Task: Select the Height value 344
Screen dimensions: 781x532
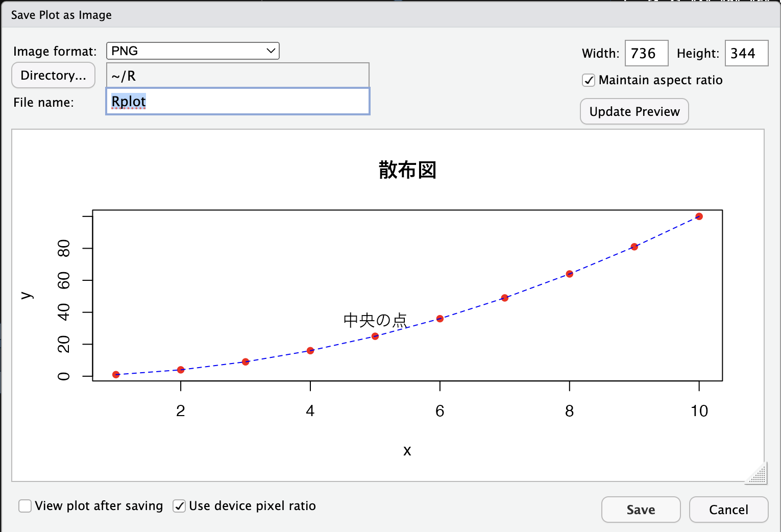Action: (746, 53)
